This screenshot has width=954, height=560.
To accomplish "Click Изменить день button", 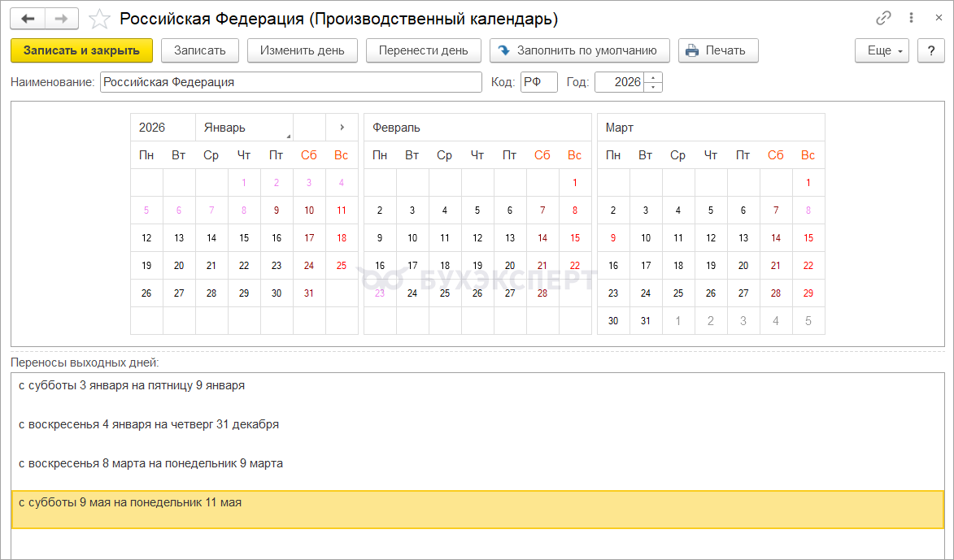I will 302,50.
